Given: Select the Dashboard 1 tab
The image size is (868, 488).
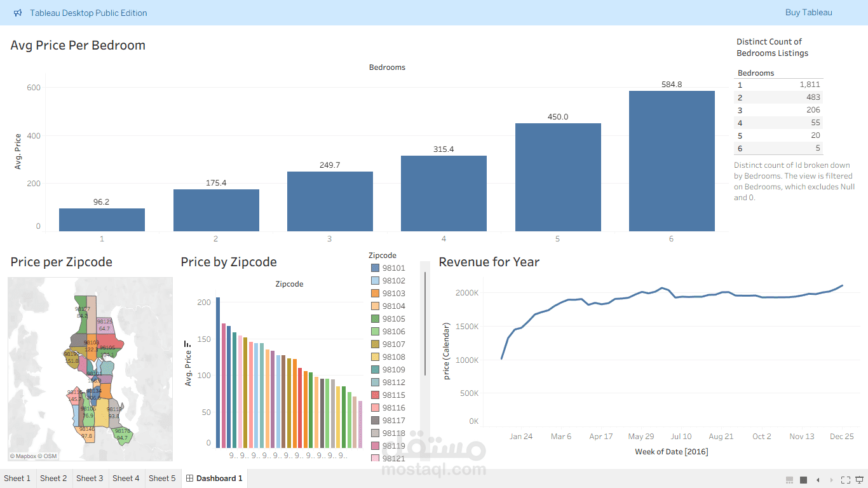Looking at the screenshot, I should click(214, 478).
